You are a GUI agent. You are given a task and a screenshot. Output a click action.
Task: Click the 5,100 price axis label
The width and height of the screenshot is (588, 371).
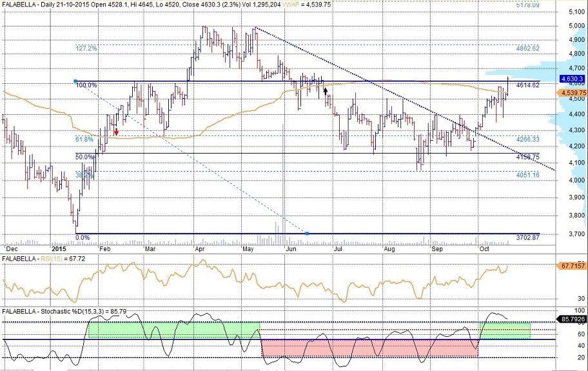(x=577, y=12)
